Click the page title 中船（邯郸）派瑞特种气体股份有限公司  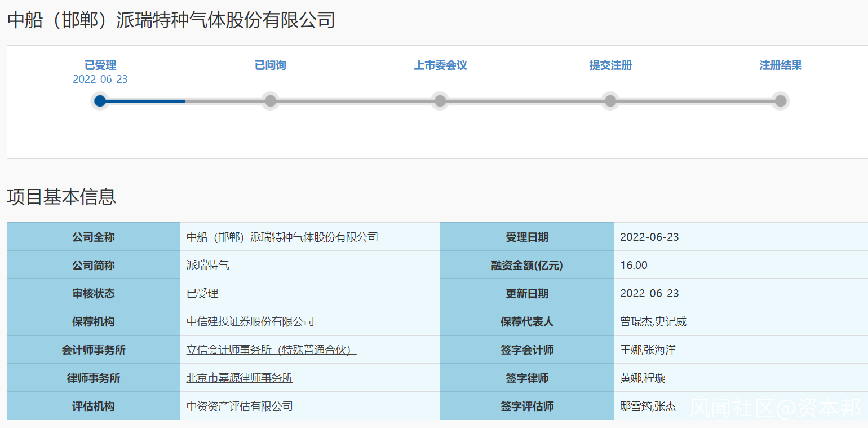(x=171, y=20)
